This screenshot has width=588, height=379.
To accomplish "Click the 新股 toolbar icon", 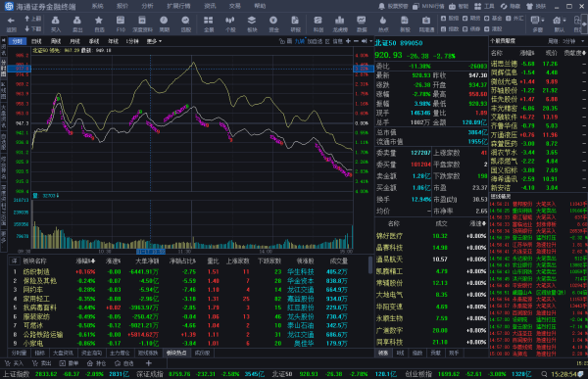I will point(405,24).
